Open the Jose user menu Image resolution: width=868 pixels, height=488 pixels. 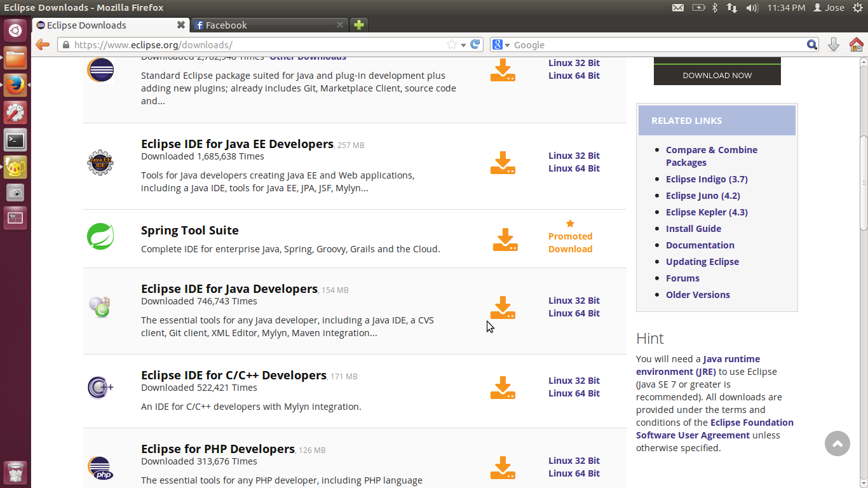(x=829, y=8)
